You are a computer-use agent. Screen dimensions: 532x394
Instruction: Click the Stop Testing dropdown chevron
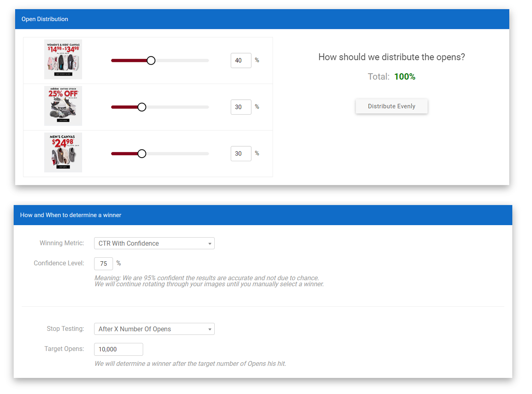(210, 329)
